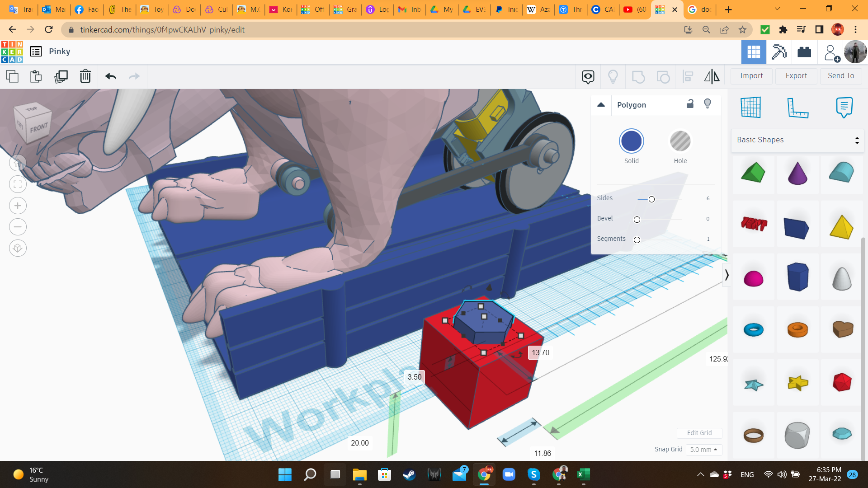Screen dimensions: 868x488
Task: Toggle the lock editing icon for Polygon
Action: click(x=690, y=104)
